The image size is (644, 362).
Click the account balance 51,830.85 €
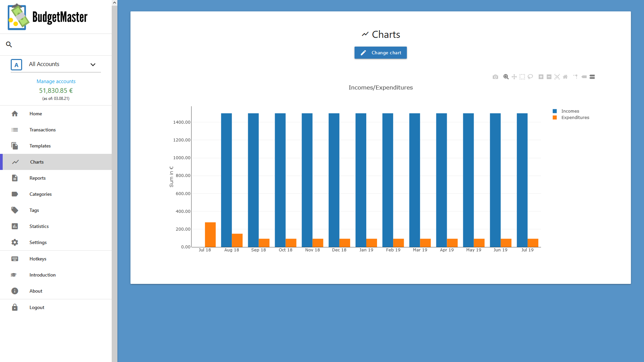pos(56,90)
